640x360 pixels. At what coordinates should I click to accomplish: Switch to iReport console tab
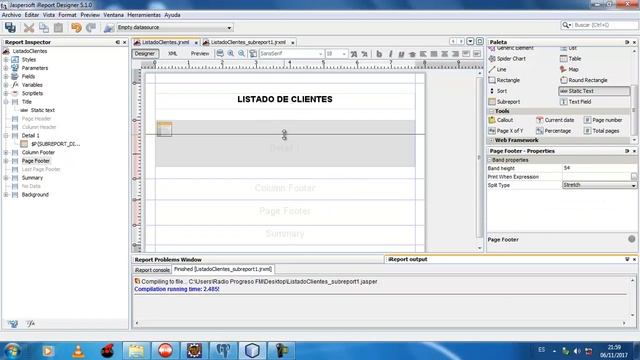pos(152,270)
